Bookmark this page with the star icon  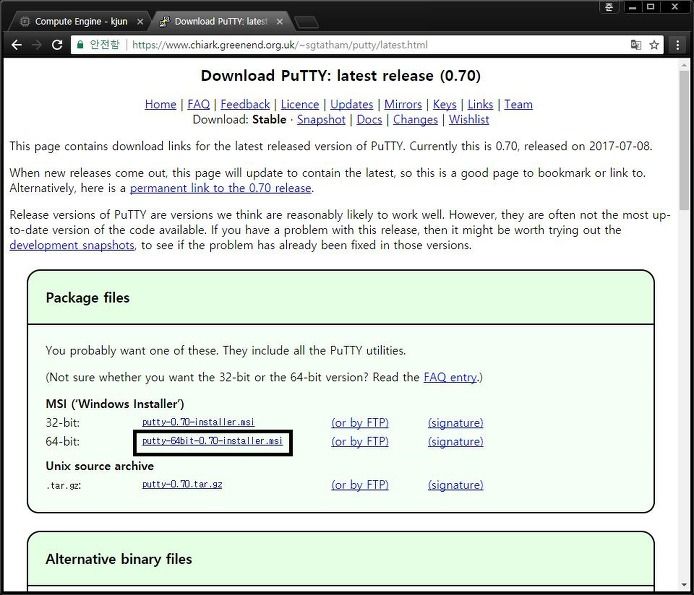coord(654,45)
